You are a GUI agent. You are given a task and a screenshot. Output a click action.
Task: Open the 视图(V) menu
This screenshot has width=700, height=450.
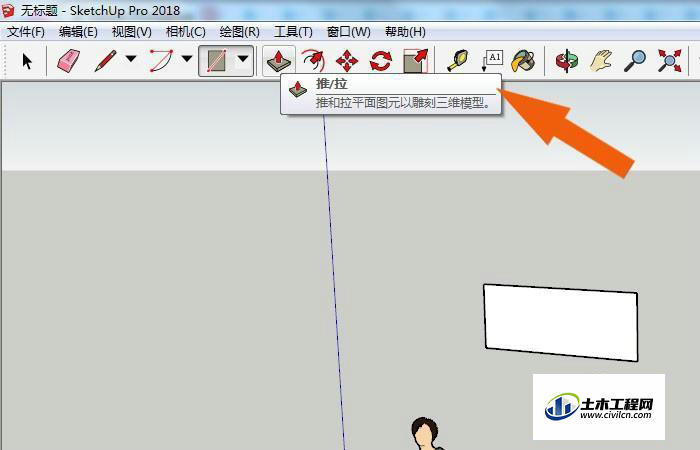(x=132, y=32)
